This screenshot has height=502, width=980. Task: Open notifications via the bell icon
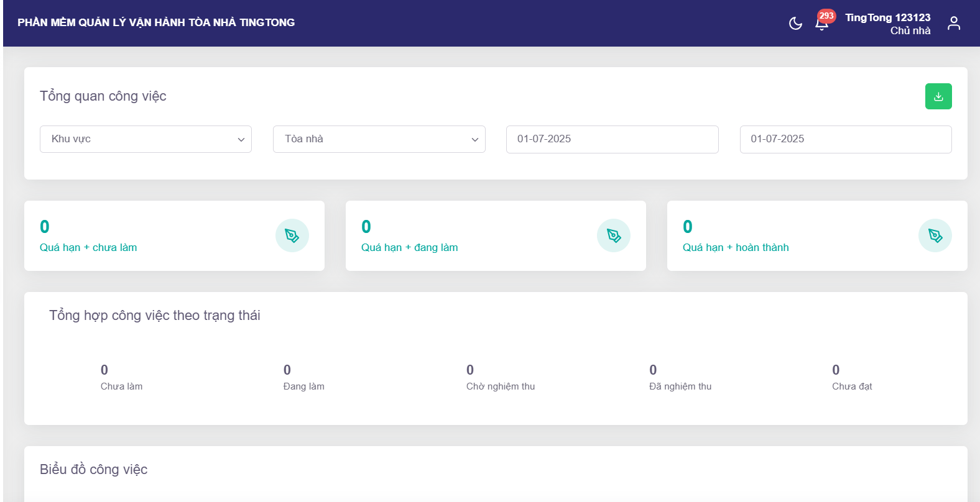[x=821, y=24]
